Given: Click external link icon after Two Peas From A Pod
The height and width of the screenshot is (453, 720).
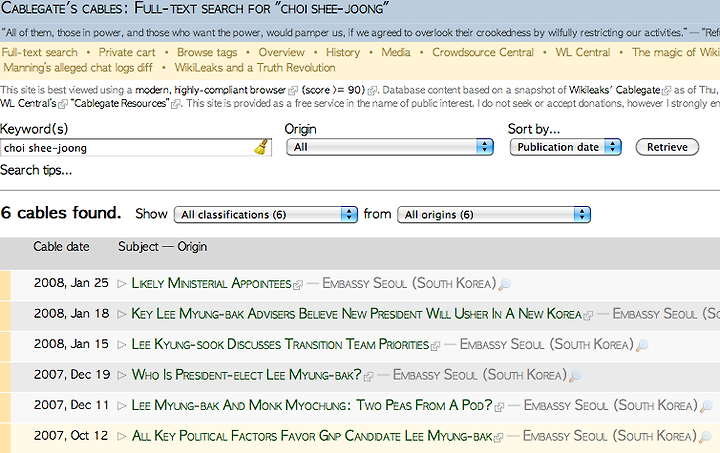Looking at the screenshot, I should pos(499,407).
